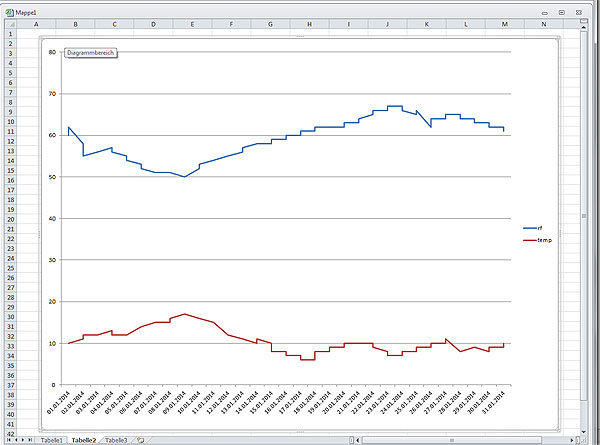This screenshot has height=445, width=600.
Task: Select column header B
Action: click(x=74, y=23)
